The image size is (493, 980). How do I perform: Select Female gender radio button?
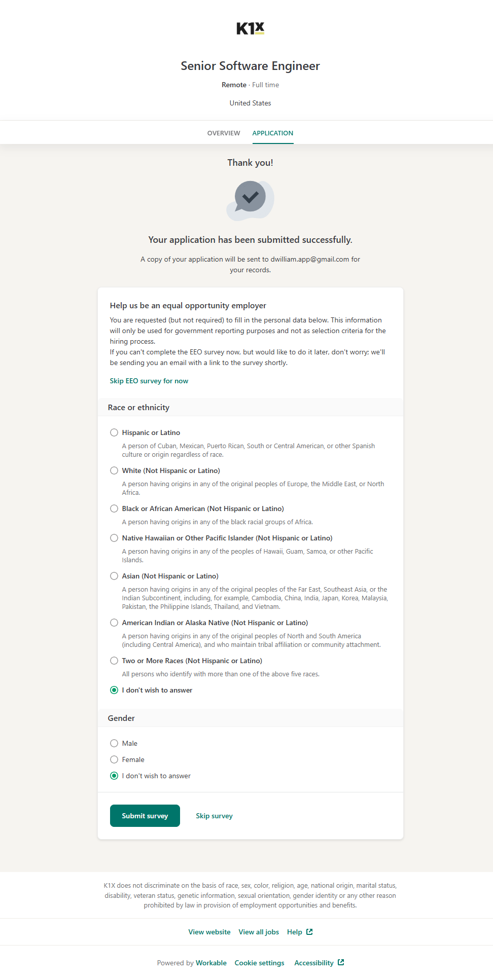click(114, 759)
